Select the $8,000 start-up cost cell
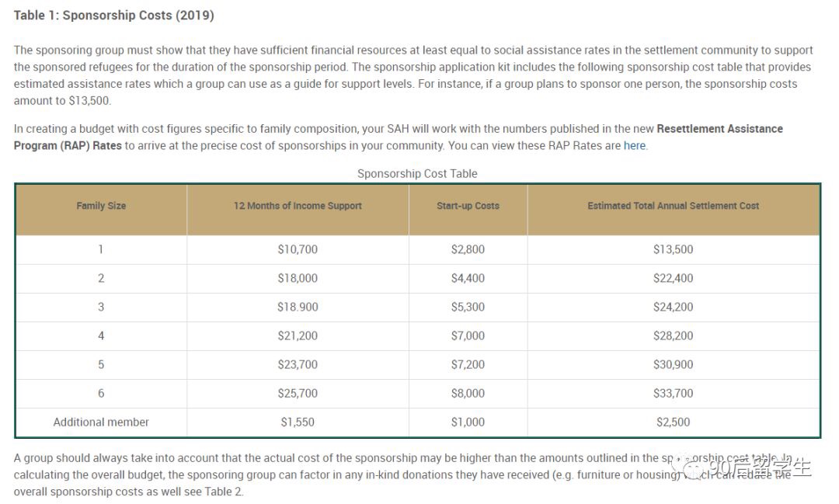The image size is (839, 504). [x=468, y=393]
